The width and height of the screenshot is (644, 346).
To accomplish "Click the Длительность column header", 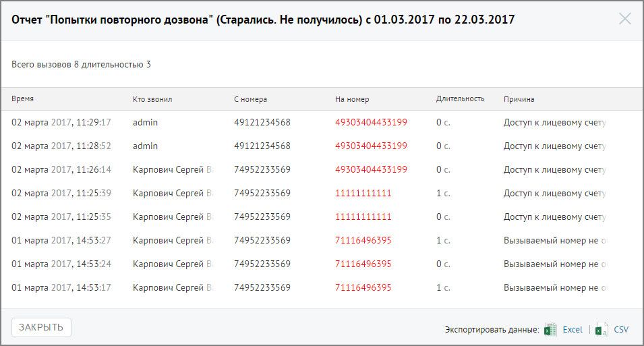I will [x=460, y=99].
